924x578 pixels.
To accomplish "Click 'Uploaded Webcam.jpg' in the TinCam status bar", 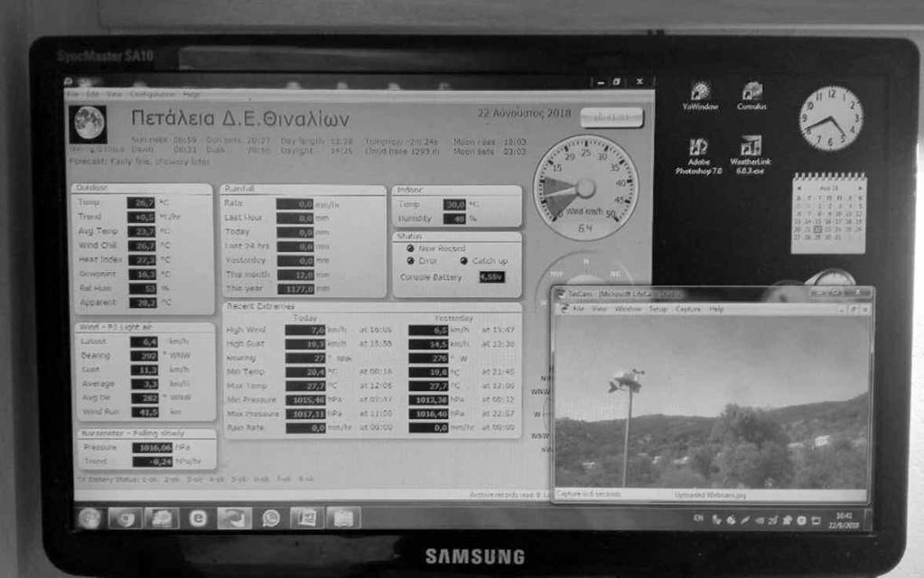I will pos(710,496).
